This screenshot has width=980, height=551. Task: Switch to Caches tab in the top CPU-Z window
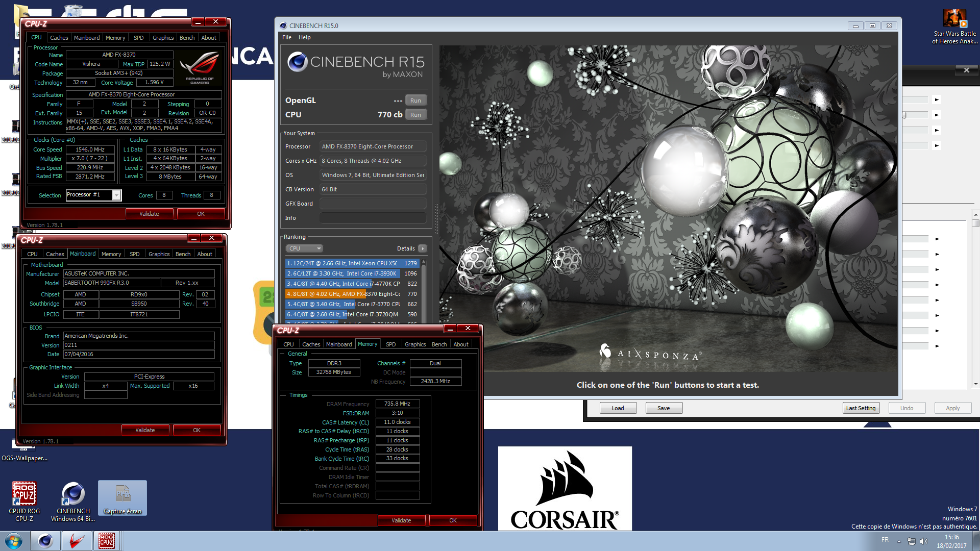tap(59, 38)
